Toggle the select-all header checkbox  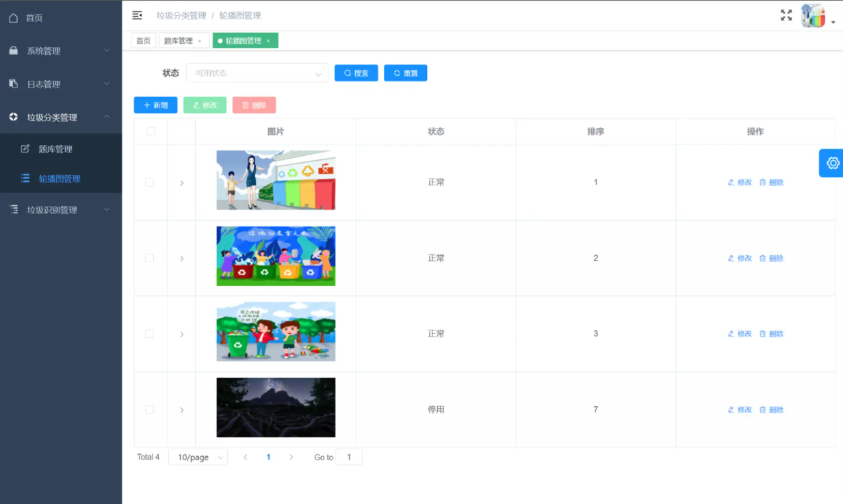(x=151, y=131)
